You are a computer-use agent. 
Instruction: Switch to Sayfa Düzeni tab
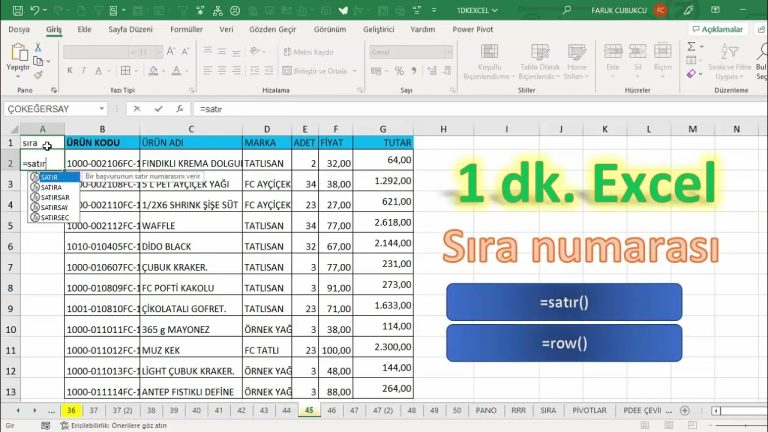point(130,29)
